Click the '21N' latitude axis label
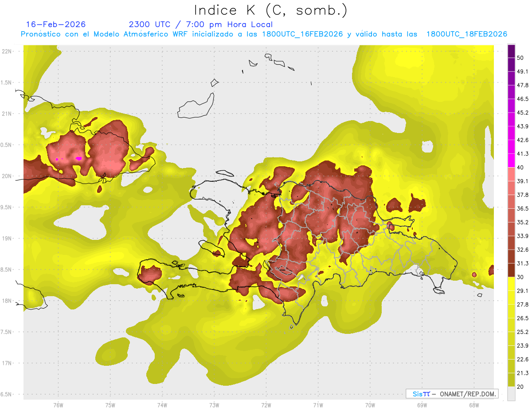This screenshot has height=411, width=532. pyautogui.click(x=7, y=114)
